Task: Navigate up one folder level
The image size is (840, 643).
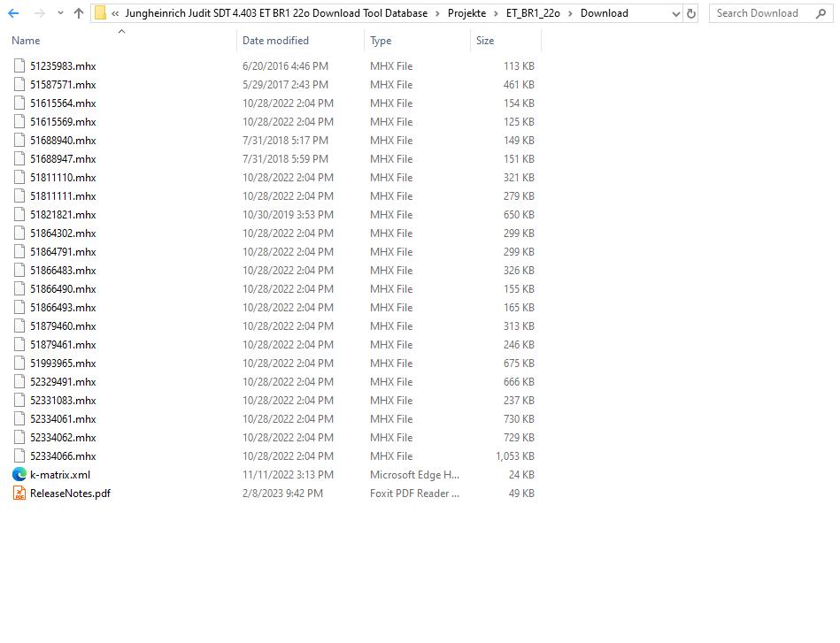Action: [78, 13]
